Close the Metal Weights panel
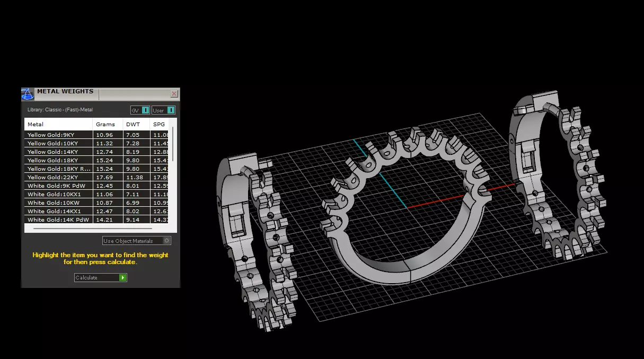The image size is (644, 359). coord(174,94)
